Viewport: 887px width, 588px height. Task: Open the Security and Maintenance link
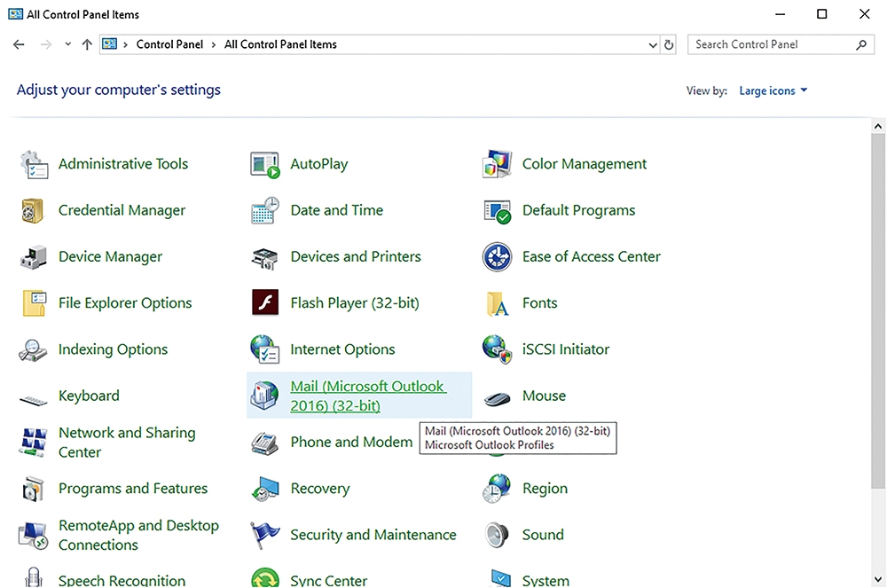[373, 535]
